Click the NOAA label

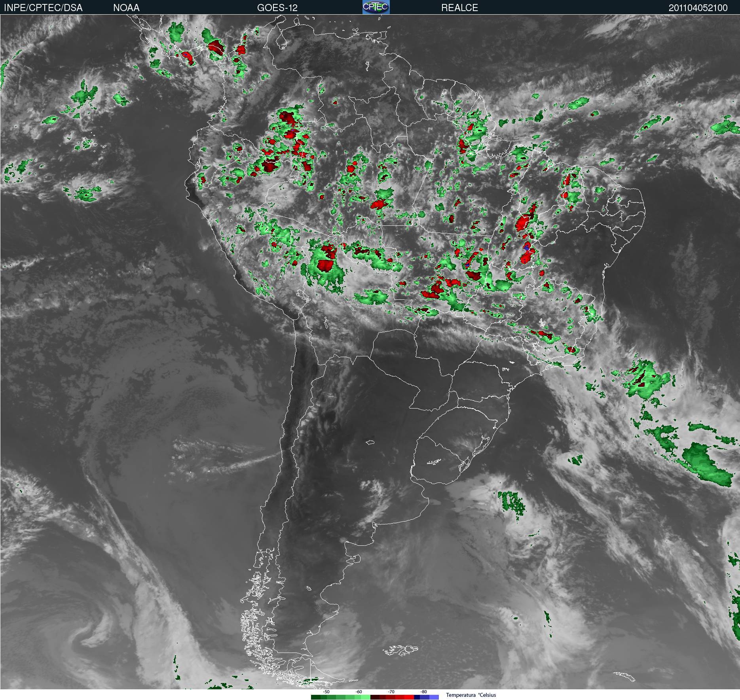(126, 8)
